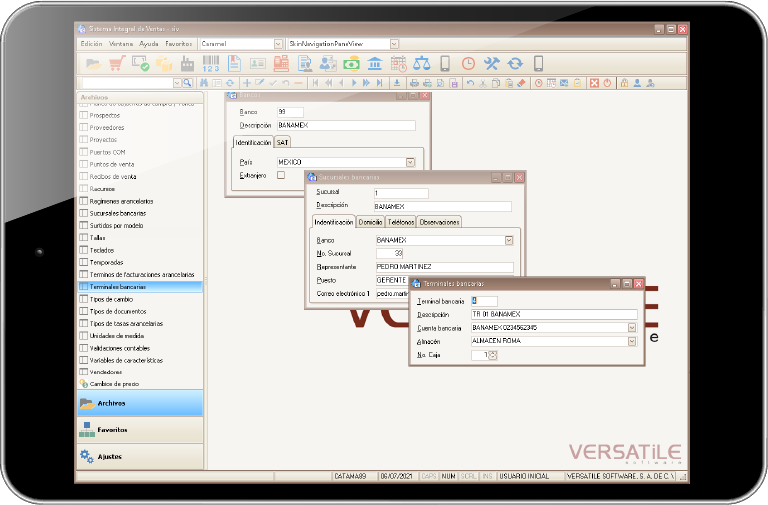Open the Edición menu
This screenshot has width=768, height=505.
click(x=92, y=44)
